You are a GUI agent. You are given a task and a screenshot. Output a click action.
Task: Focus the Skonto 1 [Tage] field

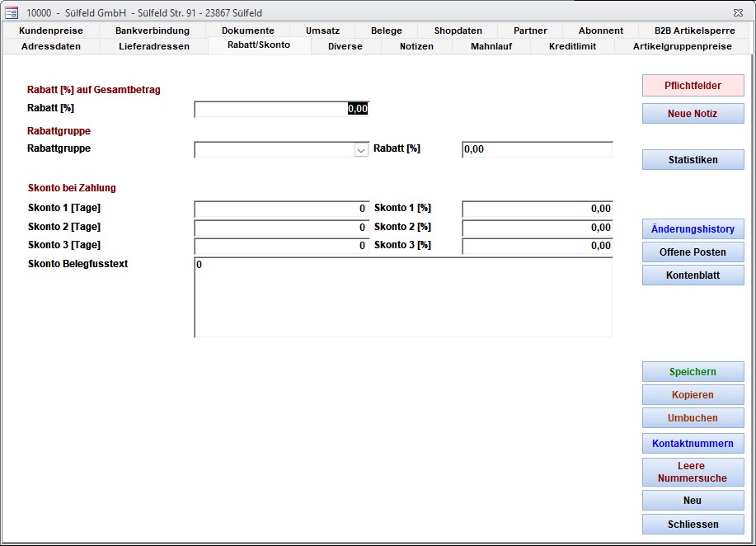pos(281,209)
